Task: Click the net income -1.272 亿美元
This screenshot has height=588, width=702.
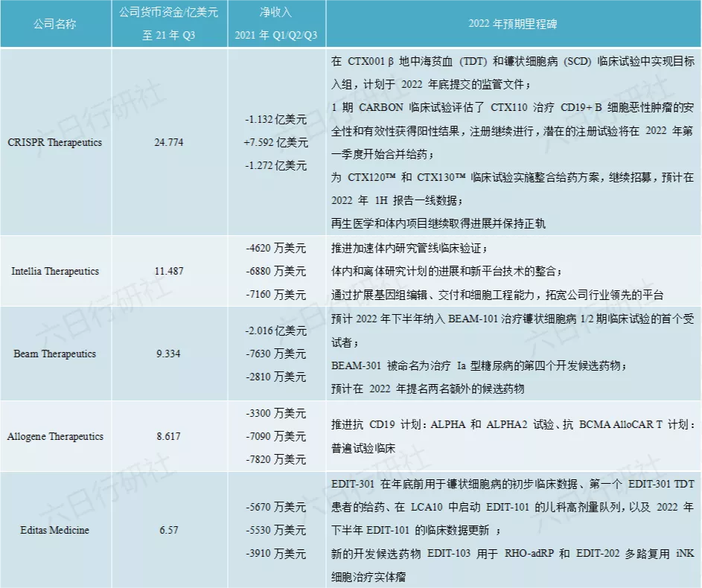Action: click(x=275, y=165)
